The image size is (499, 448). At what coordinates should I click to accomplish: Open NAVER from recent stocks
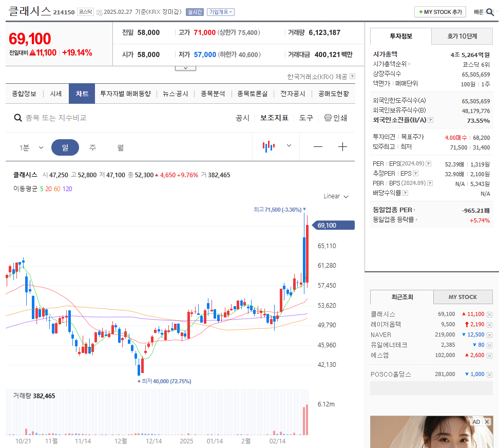coord(381,334)
